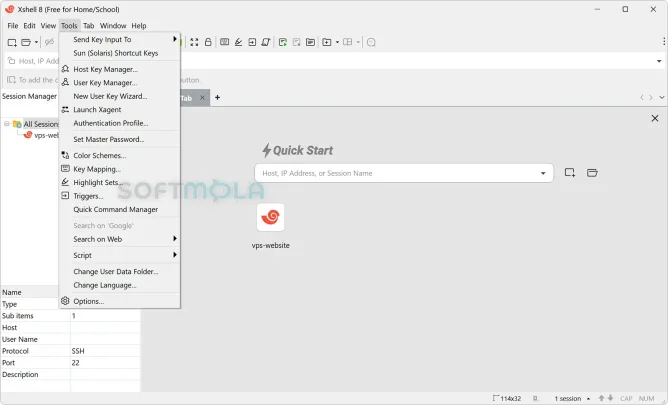
Task: Expand the Search on Web submenu
Action: click(120, 239)
